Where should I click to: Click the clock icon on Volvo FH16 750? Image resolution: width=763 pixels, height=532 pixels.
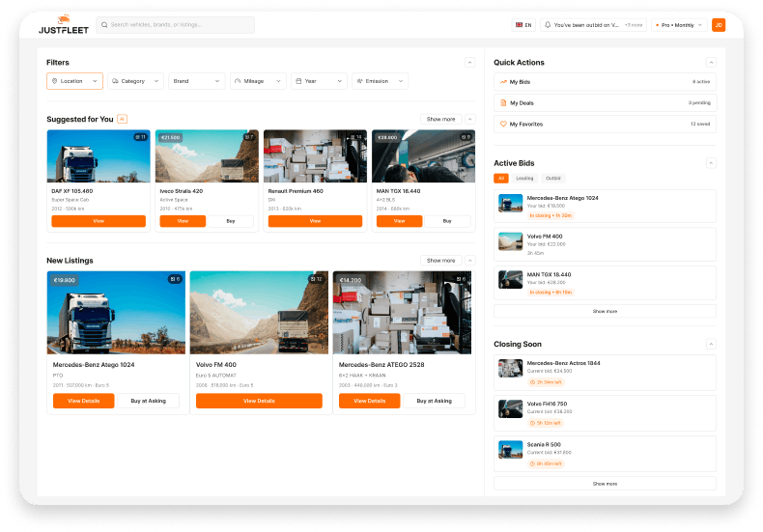click(532, 423)
